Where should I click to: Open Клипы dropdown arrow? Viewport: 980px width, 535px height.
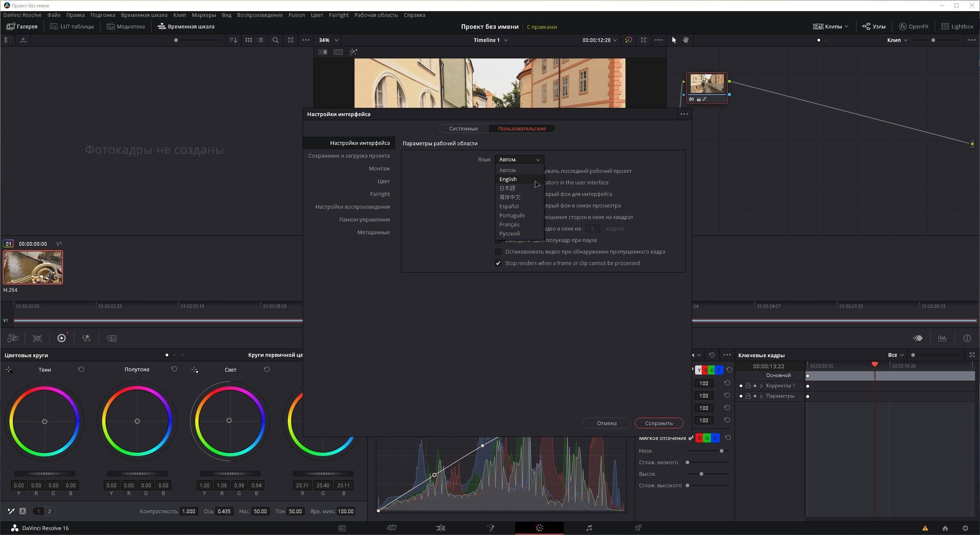point(846,26)
